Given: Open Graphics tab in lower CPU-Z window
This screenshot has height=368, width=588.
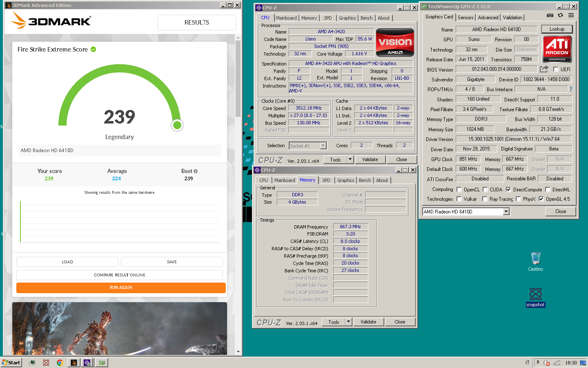Looking at the screenshot, I should point(345,180).
